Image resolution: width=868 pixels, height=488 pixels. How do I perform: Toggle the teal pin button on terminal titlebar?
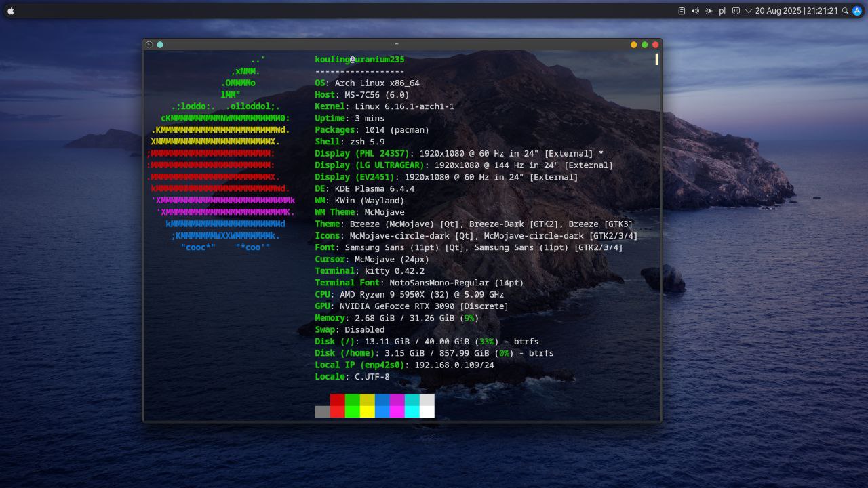point(160,45)
